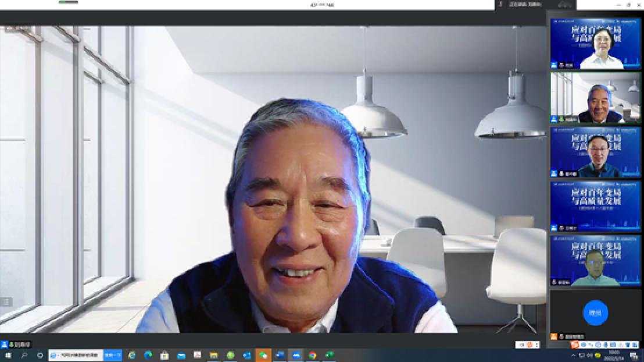Click the Sogou input method icon
This screenshot has width=644, height=362.
(574, 345)
